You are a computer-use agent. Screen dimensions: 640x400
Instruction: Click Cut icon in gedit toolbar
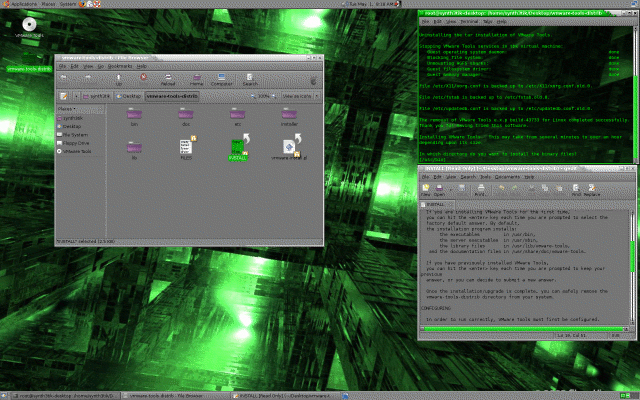tap(531, 188)
